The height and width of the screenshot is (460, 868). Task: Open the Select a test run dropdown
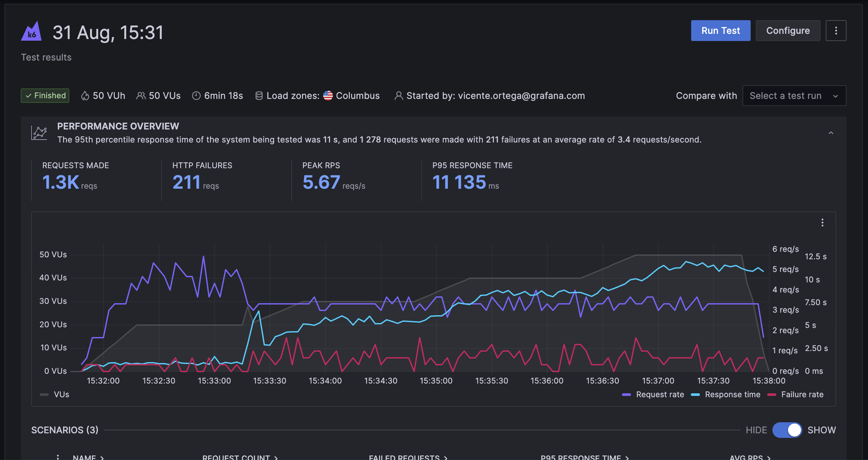(x=794, y=96)
